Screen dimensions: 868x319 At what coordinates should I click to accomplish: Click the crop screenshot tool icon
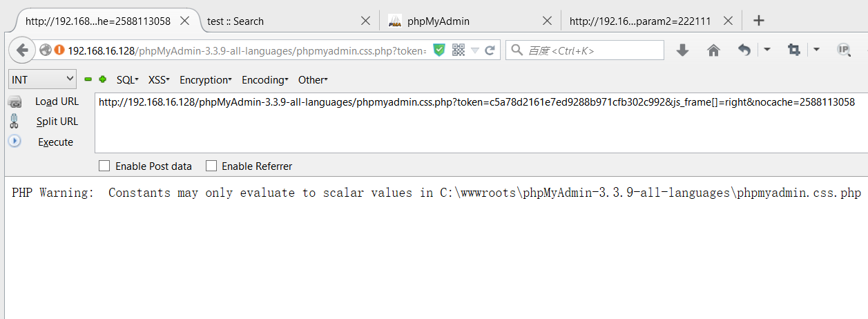point(793,50)
